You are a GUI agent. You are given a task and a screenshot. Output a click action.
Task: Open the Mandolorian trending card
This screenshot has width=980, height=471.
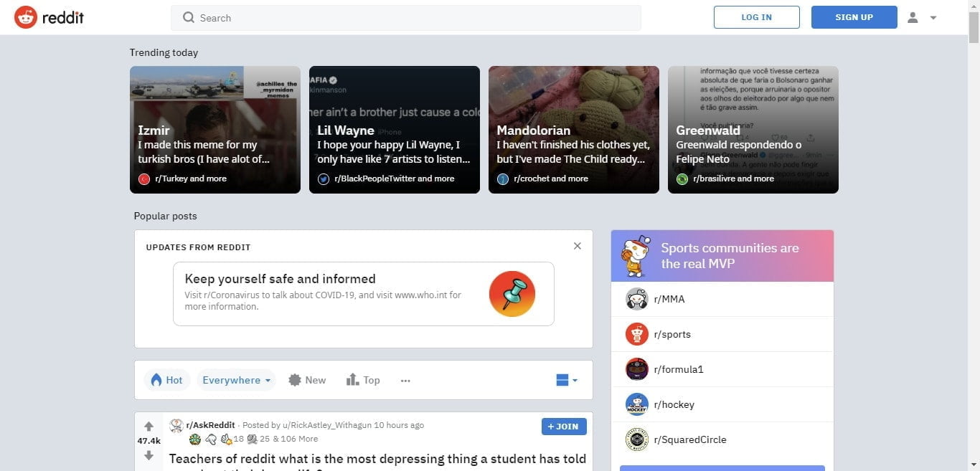click(573, 130)
